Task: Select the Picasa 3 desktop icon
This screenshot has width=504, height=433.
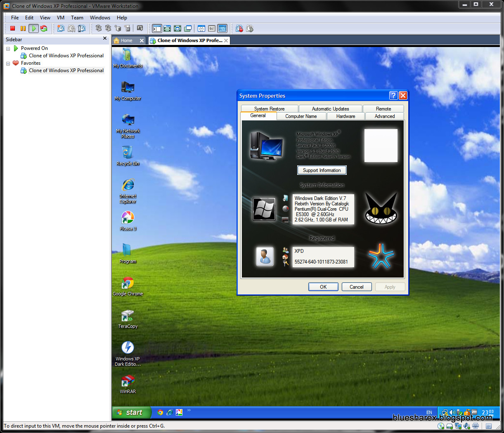Action: coord(128,221)
